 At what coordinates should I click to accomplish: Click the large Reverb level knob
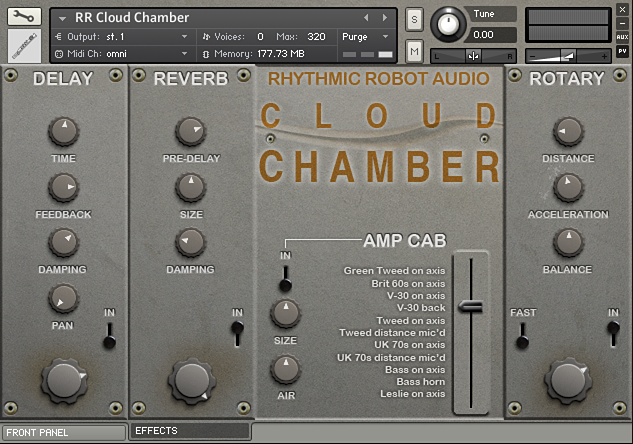[192, 380]
